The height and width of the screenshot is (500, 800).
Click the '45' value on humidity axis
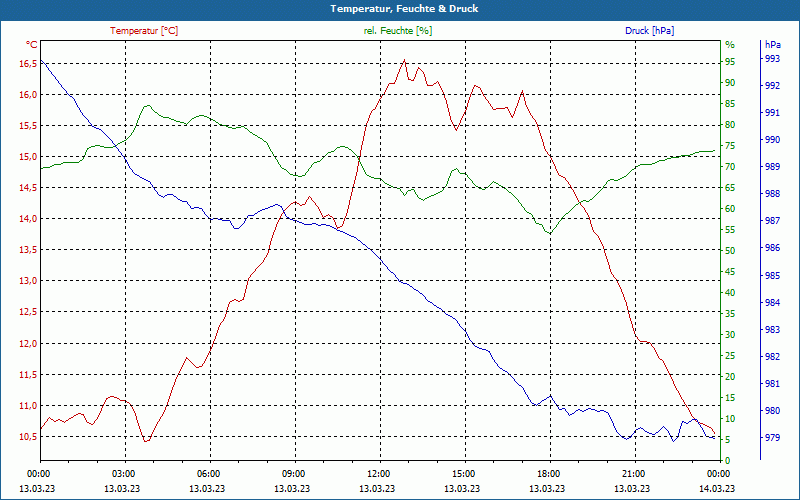(730, 272)
